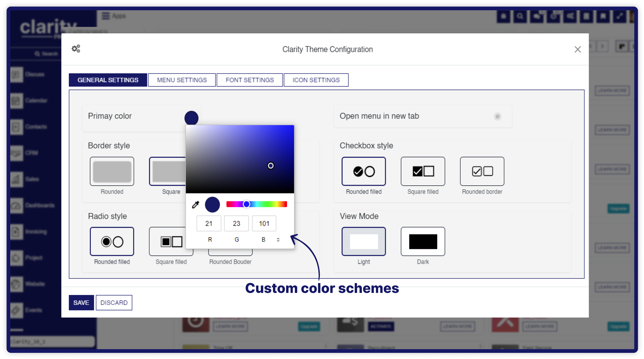This screenshot has height=359, width=644.
Task: Choose Rounded filled radio style
Action: click(112, 241)
